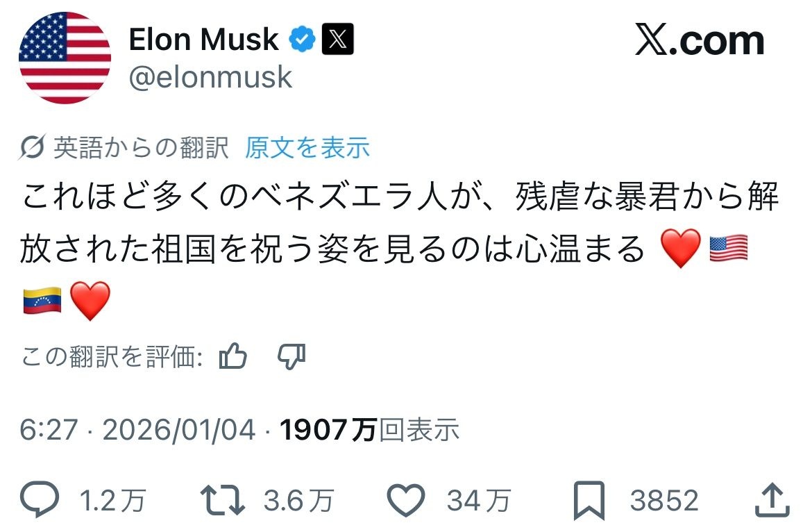Open the US flag profile picture

click(x=65, y=58)
